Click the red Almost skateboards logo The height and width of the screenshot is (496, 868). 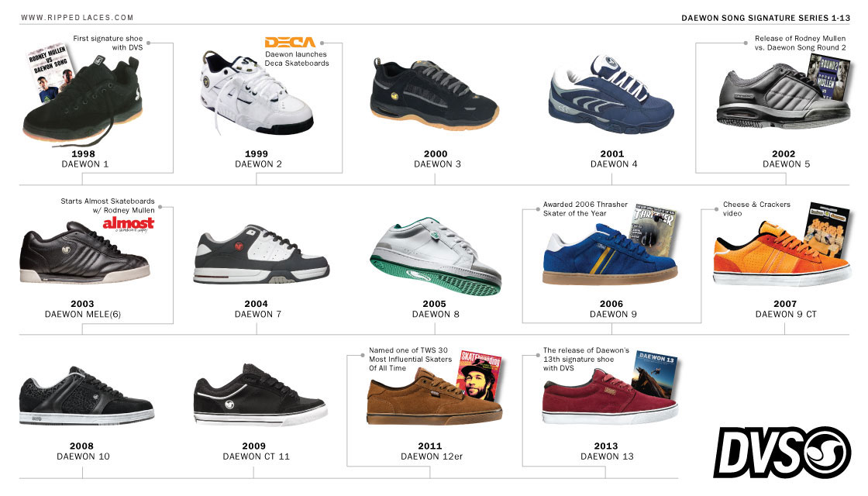tap(129, 224)
